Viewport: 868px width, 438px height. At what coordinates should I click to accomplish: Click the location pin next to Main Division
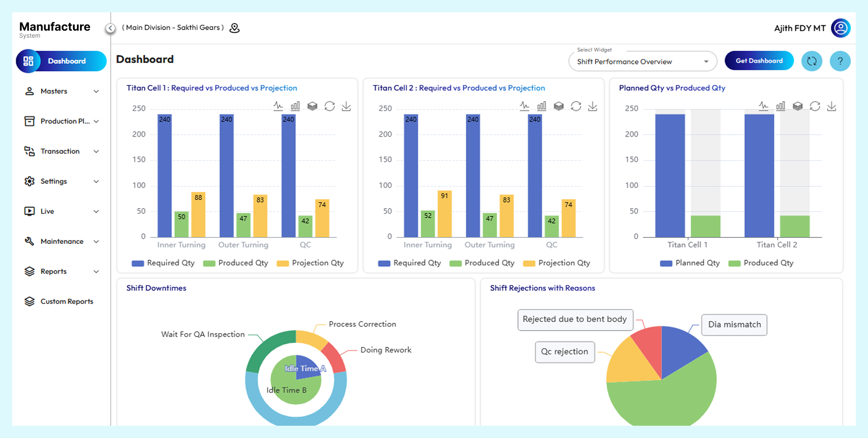[234, 27]
